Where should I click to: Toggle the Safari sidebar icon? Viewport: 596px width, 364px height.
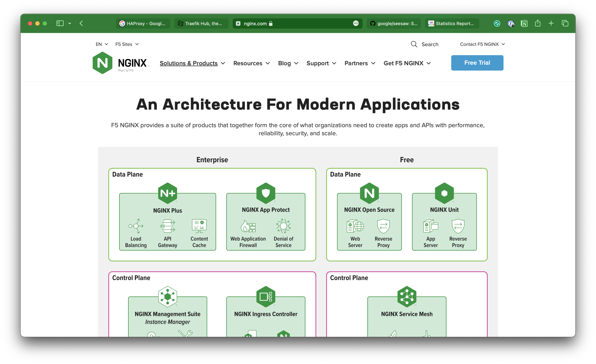coord(60,23)
